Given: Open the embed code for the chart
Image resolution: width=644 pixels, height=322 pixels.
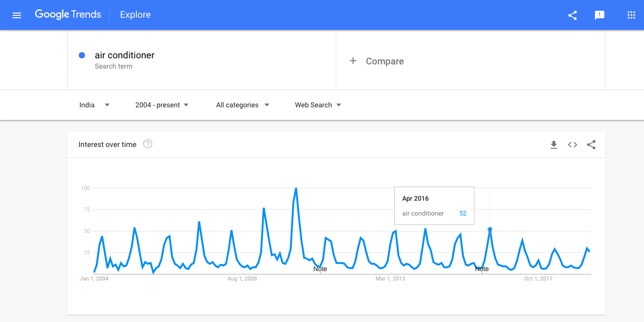Looking at the screenshot, I should coord(573,145).
